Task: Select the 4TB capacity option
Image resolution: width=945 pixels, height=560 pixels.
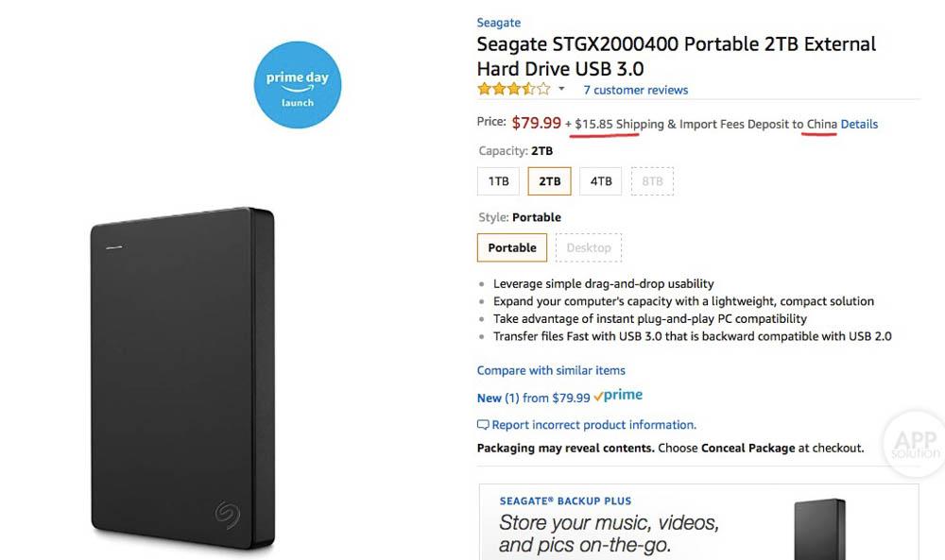Action: pyautogui.click(x=601, y=181)
